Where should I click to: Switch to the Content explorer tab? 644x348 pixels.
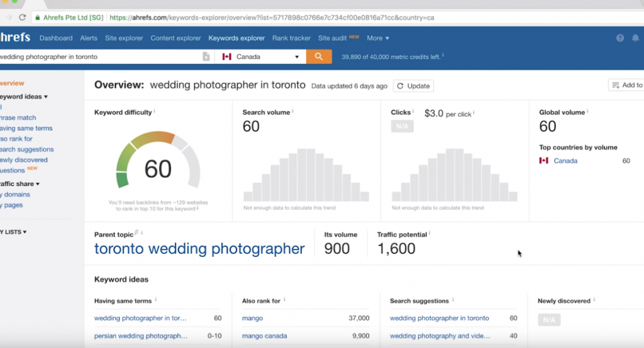click(175, 38)
